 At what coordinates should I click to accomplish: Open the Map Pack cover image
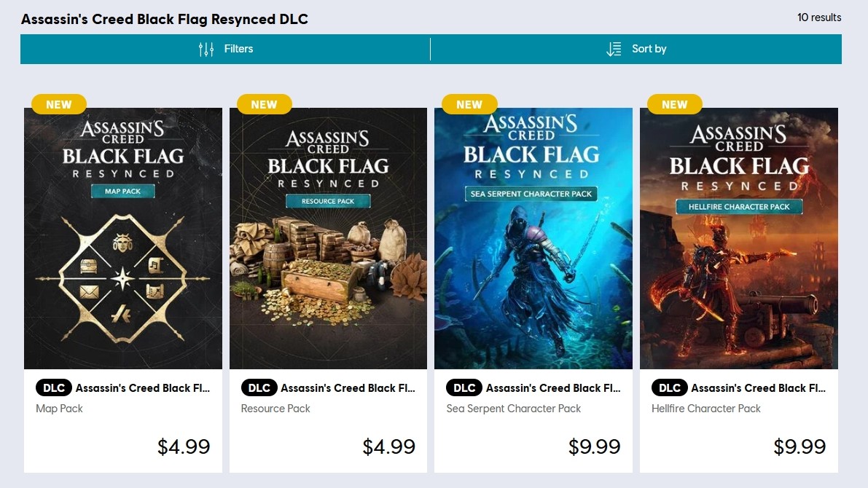pos(123,238)
